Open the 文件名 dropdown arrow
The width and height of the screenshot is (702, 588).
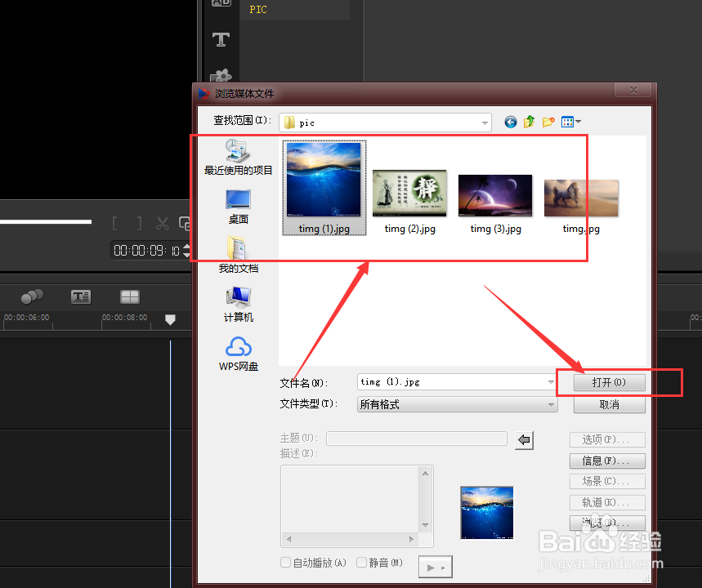click(549, 381)
